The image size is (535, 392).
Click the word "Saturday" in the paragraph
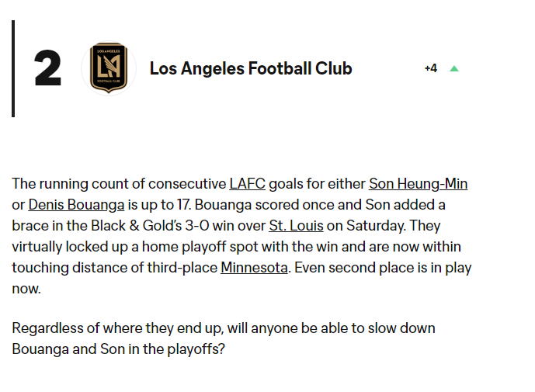point(377,227)
